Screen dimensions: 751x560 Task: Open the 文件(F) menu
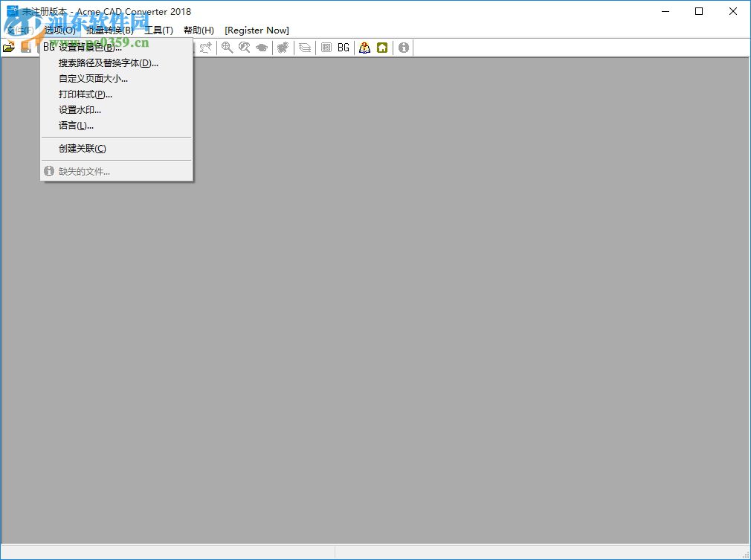19,30
